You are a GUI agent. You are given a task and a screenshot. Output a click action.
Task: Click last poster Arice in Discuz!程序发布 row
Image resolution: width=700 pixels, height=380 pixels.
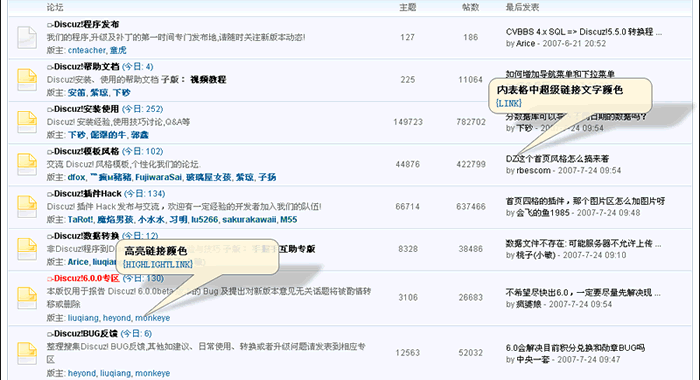point(525,44)
